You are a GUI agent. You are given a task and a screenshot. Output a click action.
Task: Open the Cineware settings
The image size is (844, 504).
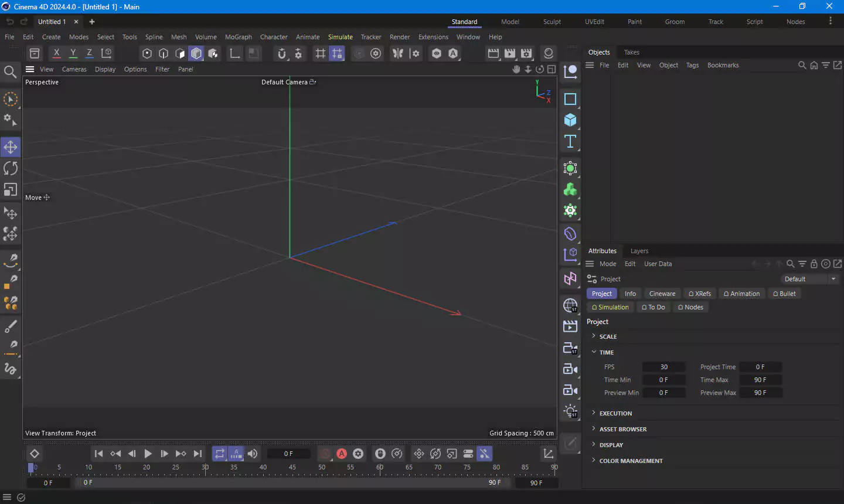(x=662, y=293)
